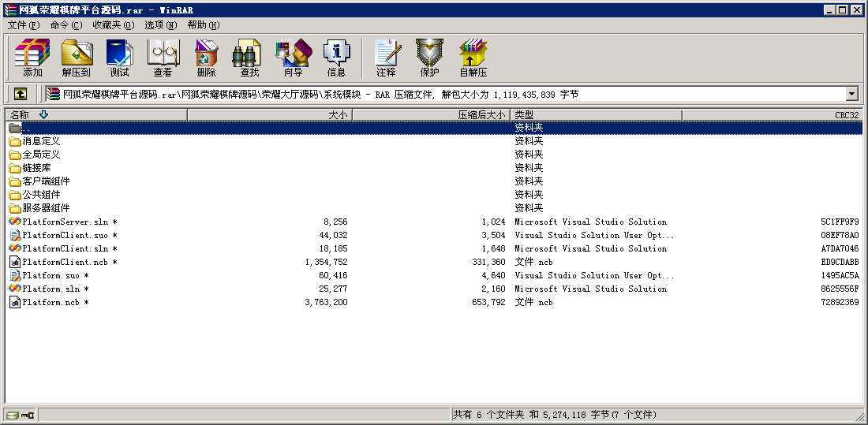This screenshot has width=868, height=425.
Task: Launch the 向导 (Wizard) tool
Action: [x=294, y=58]
